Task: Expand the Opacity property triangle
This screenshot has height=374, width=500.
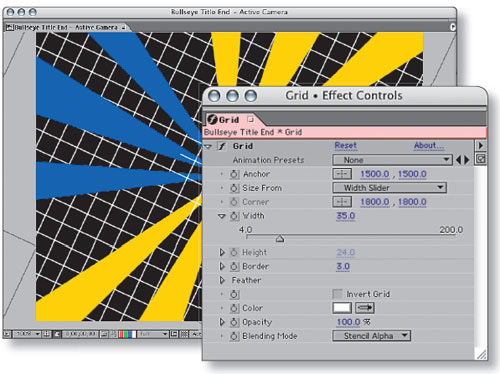Action: 222,322
